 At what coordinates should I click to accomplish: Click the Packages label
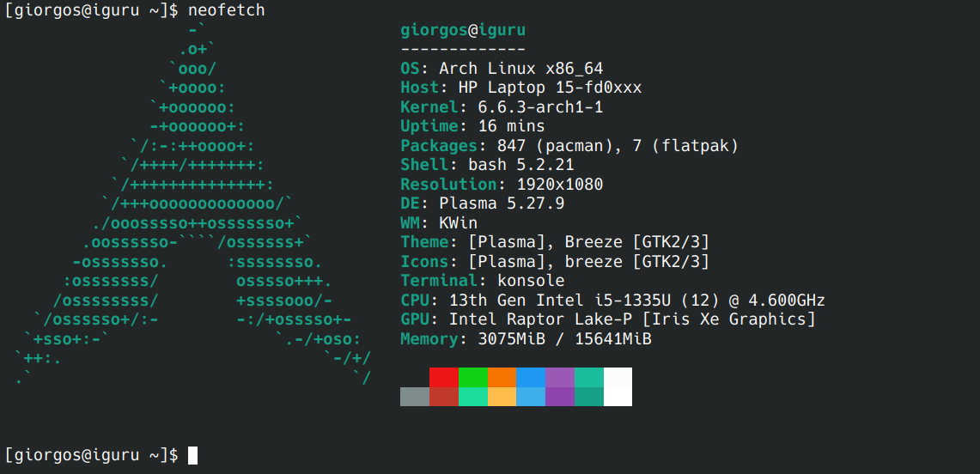click(439, 146)
